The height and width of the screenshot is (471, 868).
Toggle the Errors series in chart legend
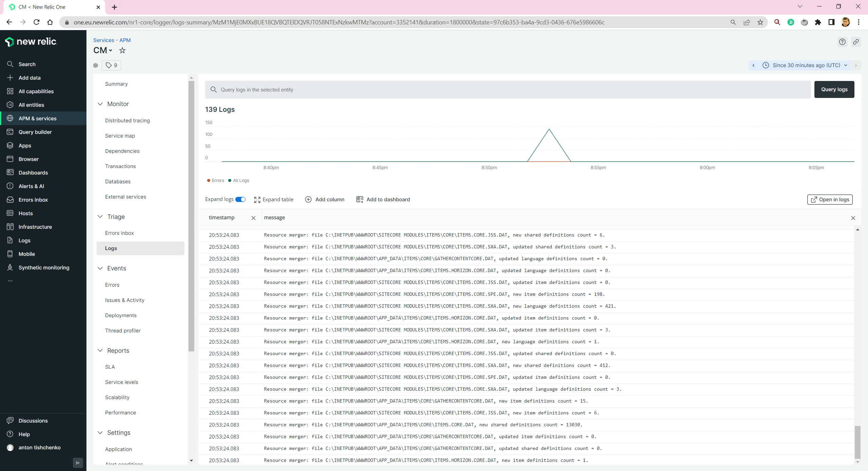[x=216, y=180]
